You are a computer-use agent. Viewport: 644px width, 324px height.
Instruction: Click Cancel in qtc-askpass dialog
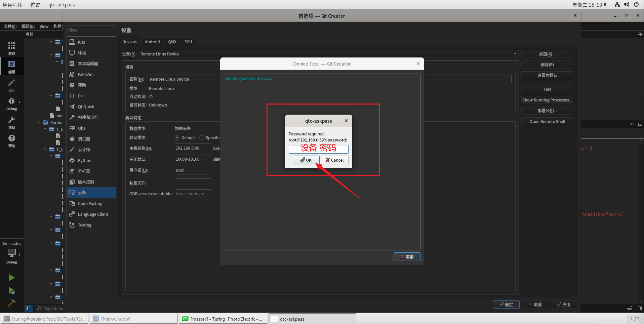[x=335, y=160]
